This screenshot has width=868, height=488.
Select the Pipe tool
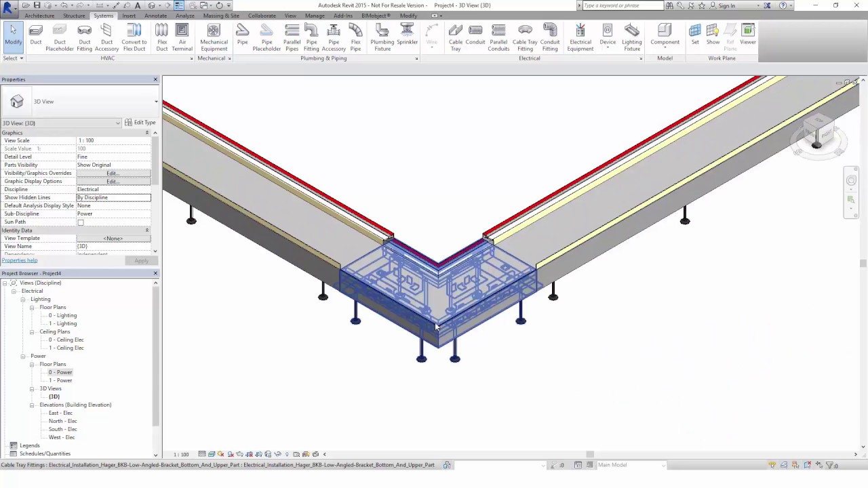click(242, 37)
